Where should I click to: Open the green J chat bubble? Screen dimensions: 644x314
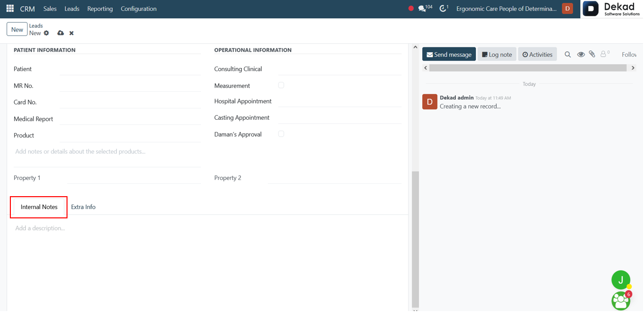pos(620,280)
